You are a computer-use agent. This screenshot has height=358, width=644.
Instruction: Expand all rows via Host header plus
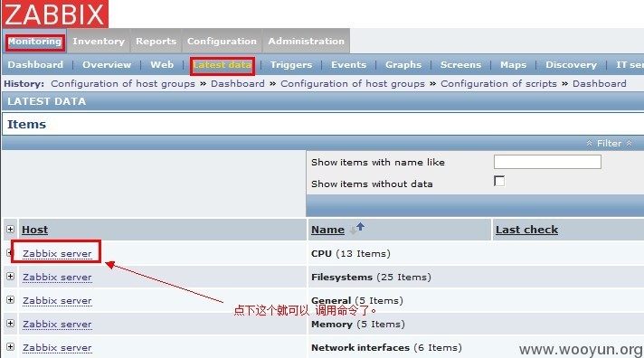[x=10, y=229]
